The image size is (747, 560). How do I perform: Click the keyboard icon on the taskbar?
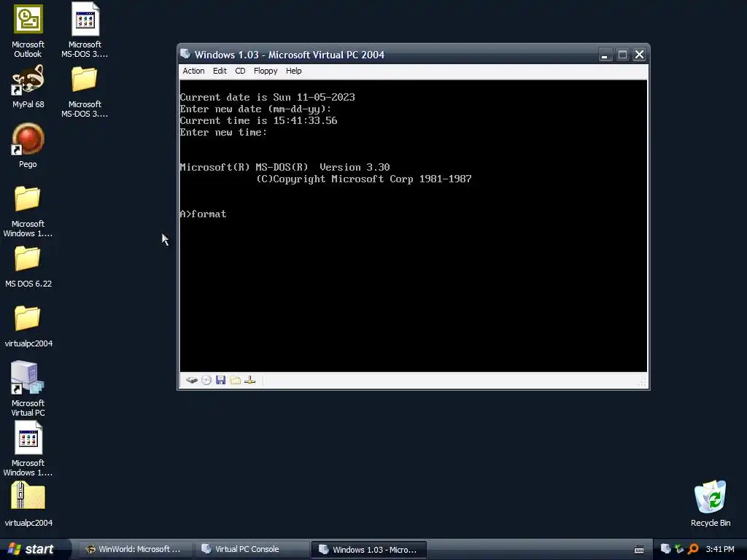[639, 550]
